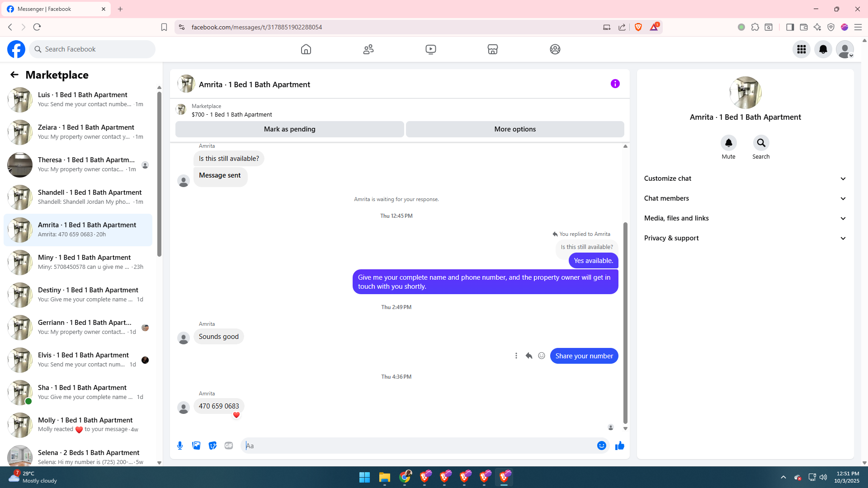Click Amrita large profile thumbnail in sidebar
Viewport: 868px width, 488px height.
(x=745, y=93)
